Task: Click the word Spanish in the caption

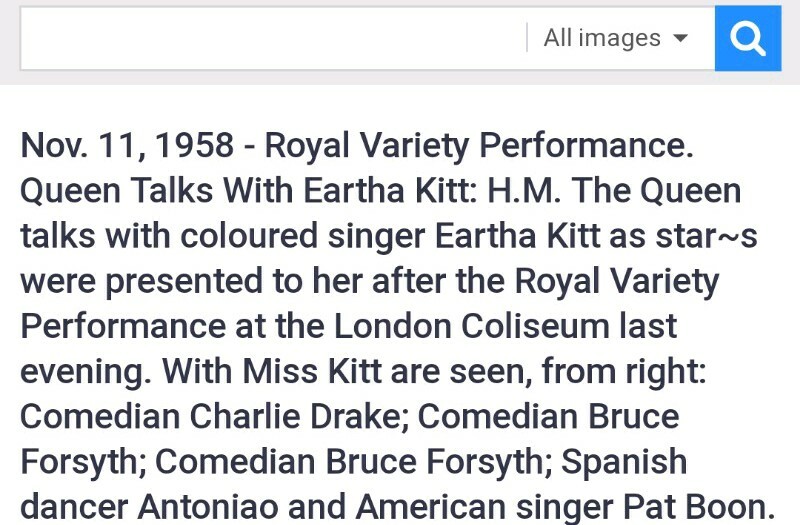Action: click(624, 462)
